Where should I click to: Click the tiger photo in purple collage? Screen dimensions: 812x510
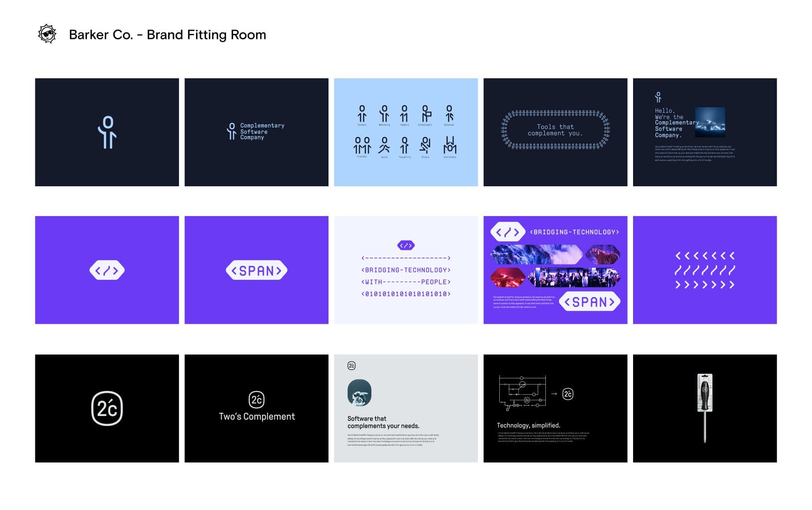point(603,255)
